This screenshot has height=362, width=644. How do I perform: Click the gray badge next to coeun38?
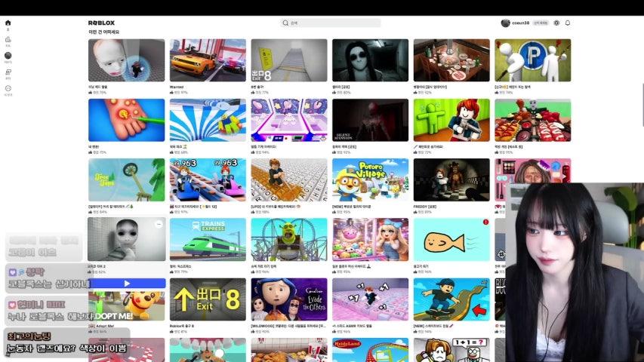coord(541,23)
